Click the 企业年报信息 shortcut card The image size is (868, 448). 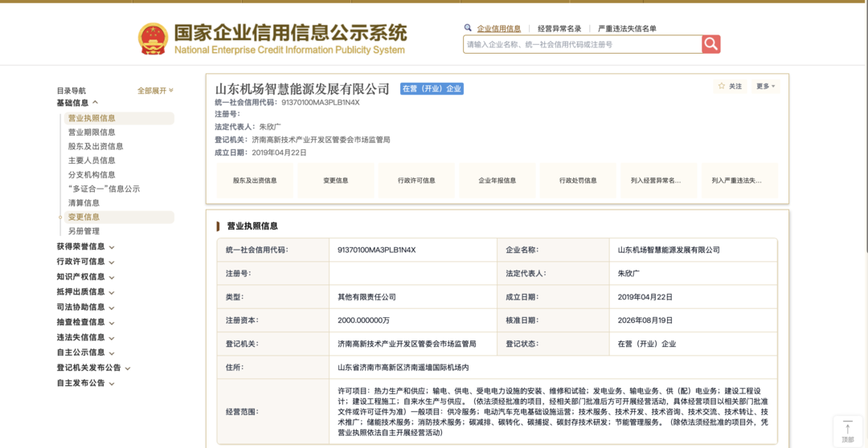click(x=497, y=181)
